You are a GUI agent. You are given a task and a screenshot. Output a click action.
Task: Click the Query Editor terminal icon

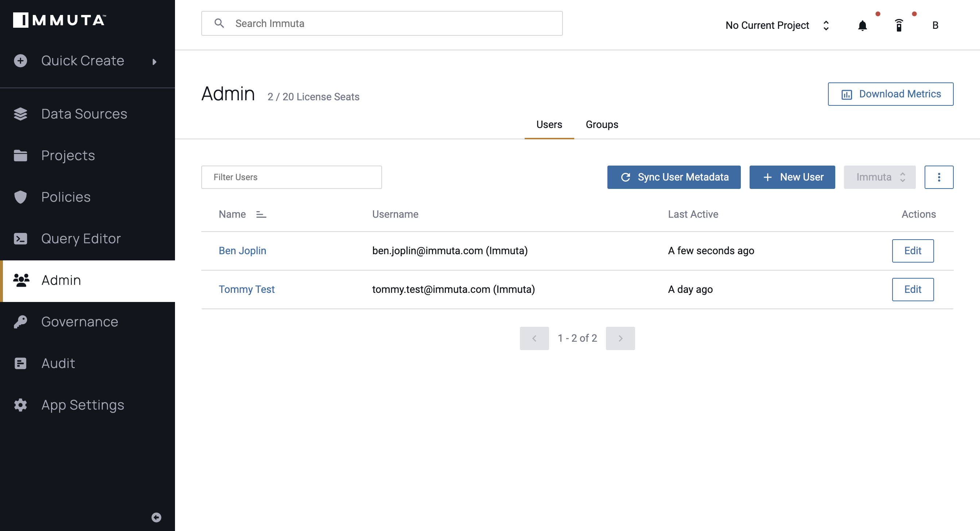point(20,238)
